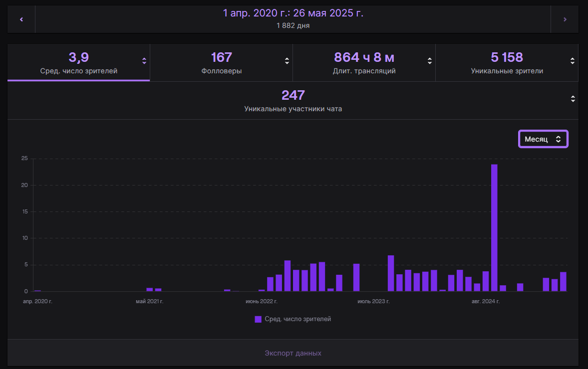The image size is (588, 369).
Task: Click the last bar on the chart
Action: click(x=563, y=282)
